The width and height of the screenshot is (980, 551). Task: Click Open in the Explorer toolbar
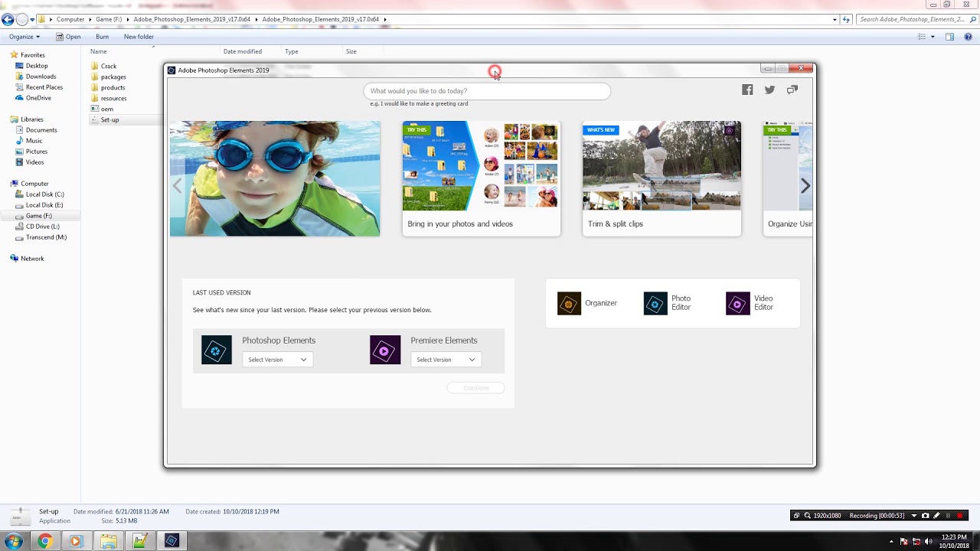[68, 37]
